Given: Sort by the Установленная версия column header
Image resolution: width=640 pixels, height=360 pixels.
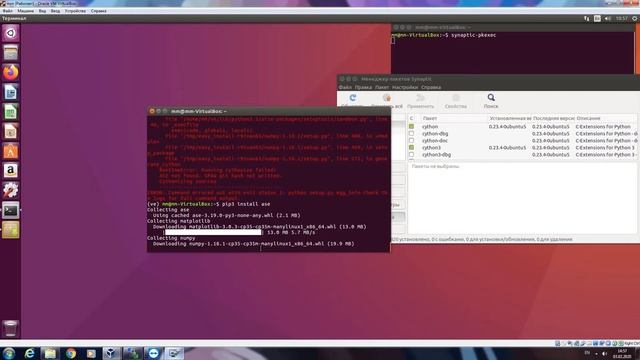Looking at the screenshot, I should [x=510, y=118].
